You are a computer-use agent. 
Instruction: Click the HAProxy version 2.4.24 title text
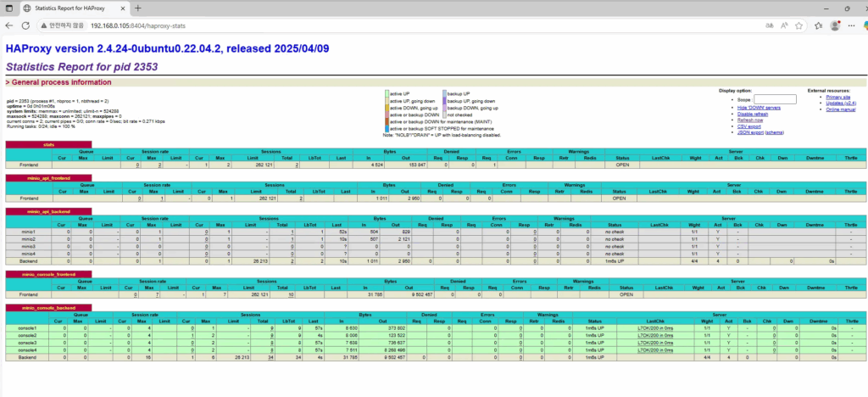tap(169, 48)
